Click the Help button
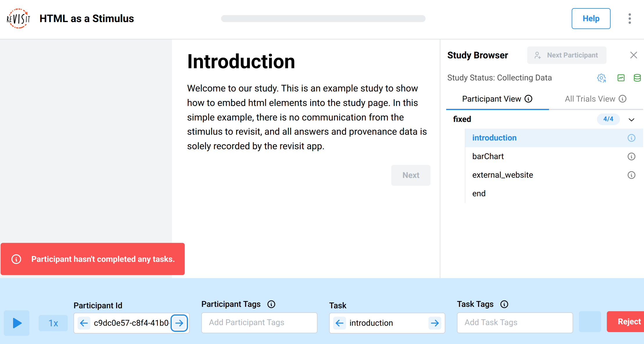644x344 pixels. (591, 19)
